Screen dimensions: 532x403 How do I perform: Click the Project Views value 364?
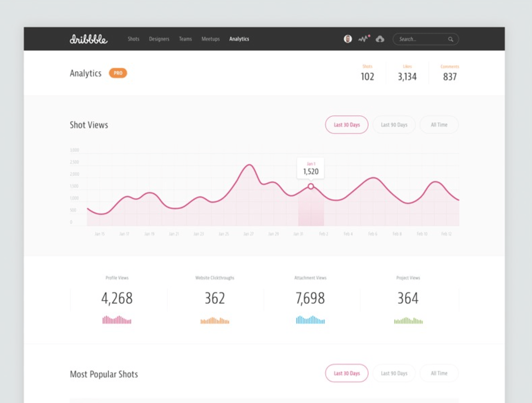coord(408,298)
